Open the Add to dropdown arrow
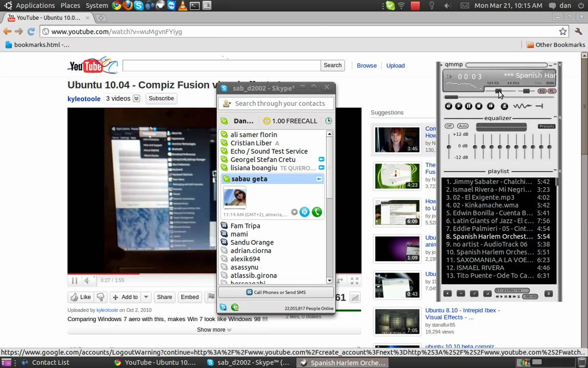 point(146,297)
